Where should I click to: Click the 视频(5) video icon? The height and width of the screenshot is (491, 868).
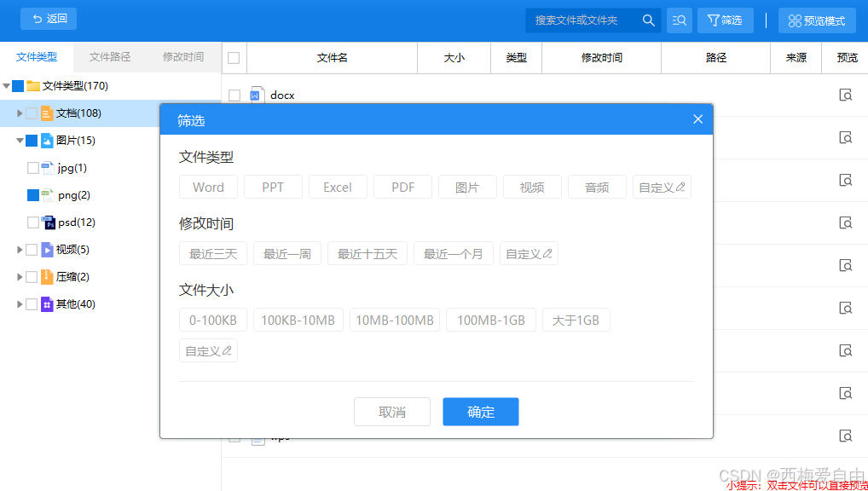[x=47, y=250]
